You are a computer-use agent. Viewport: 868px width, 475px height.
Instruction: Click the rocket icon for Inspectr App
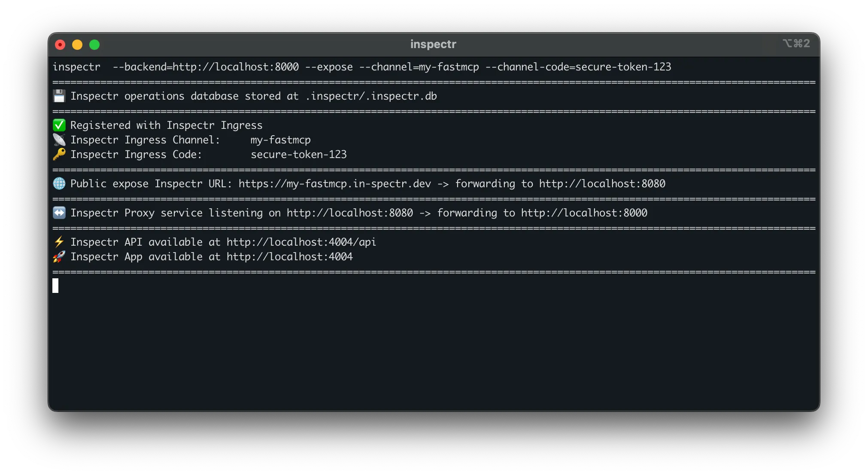(59, 256)
